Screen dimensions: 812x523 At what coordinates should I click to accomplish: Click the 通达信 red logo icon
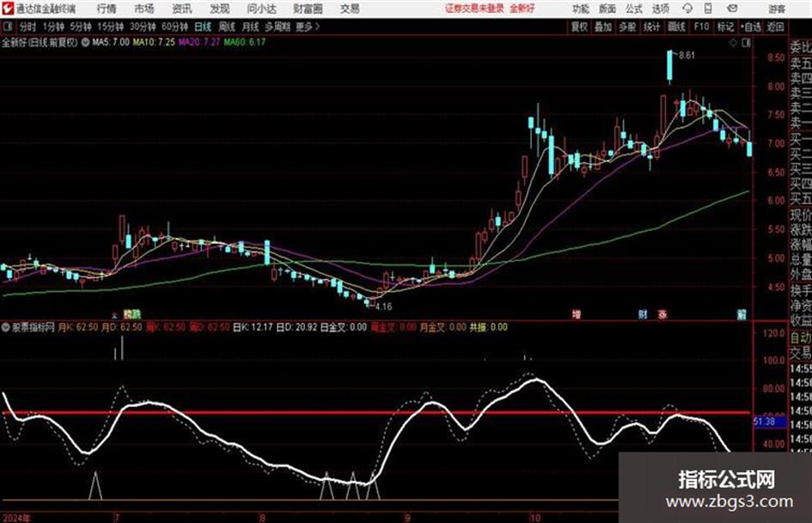click(8, 9)
